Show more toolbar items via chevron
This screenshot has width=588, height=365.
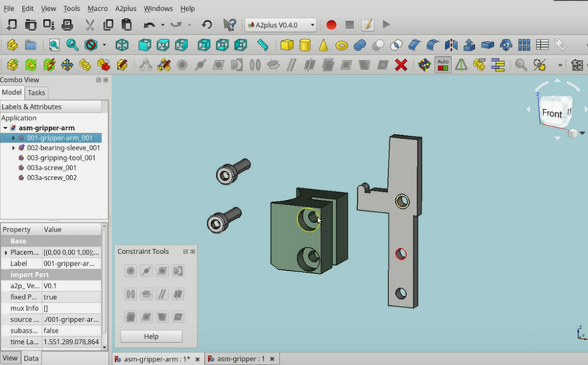[560, 65]
